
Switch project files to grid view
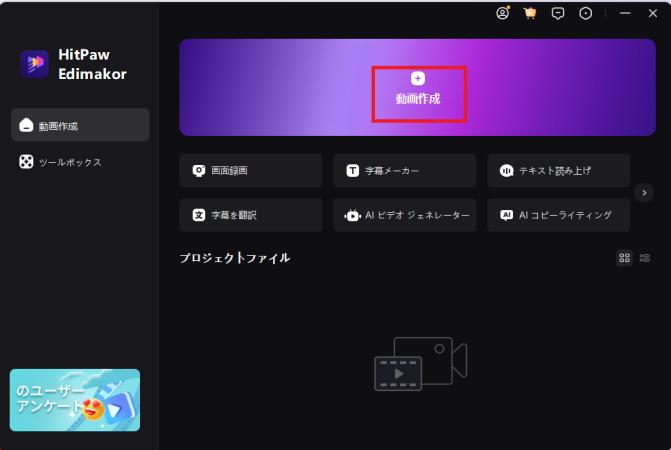click(624, 258)
